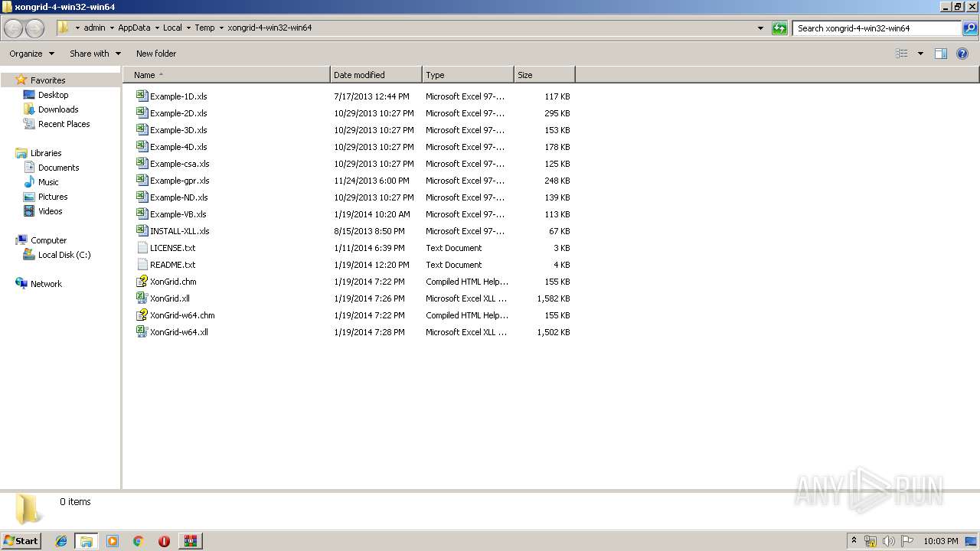Viewport: 980px width, 551px height.
Task: Expand the Temp breadcrumb arrow
Action: [221, 28]
